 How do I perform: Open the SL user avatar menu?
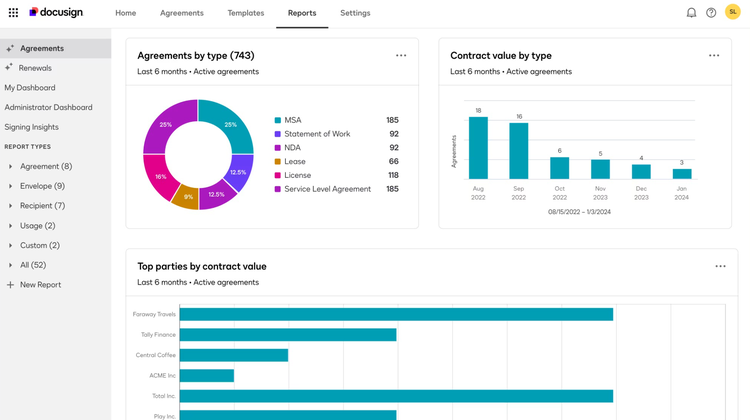coord(733,12)
